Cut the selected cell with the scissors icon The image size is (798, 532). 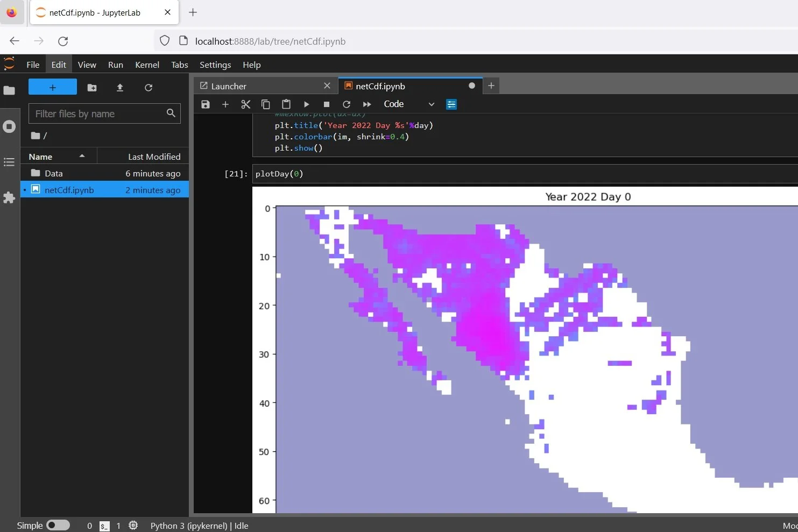coord(246,104)
